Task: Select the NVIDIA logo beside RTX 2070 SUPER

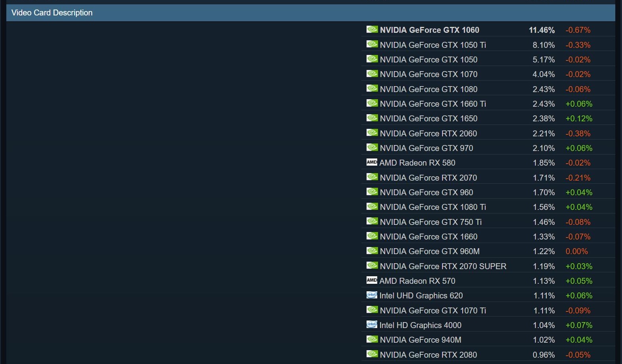Action: click(372, 265)
